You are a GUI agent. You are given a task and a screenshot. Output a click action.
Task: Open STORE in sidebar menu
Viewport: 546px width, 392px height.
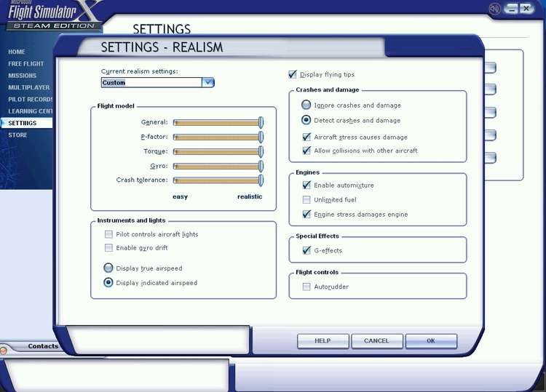coord(17,135)
